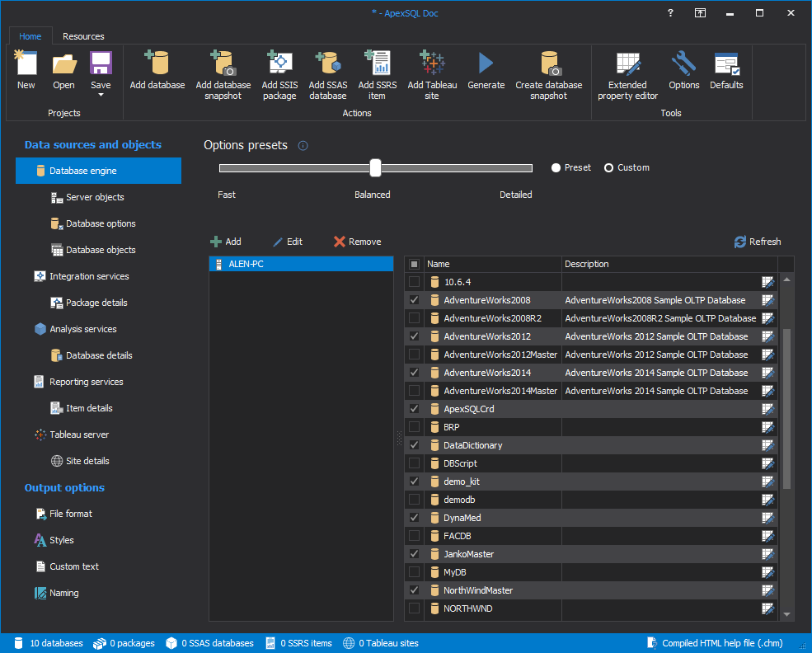Open an existing project file
812x653 pixels.
pos(63,70)
